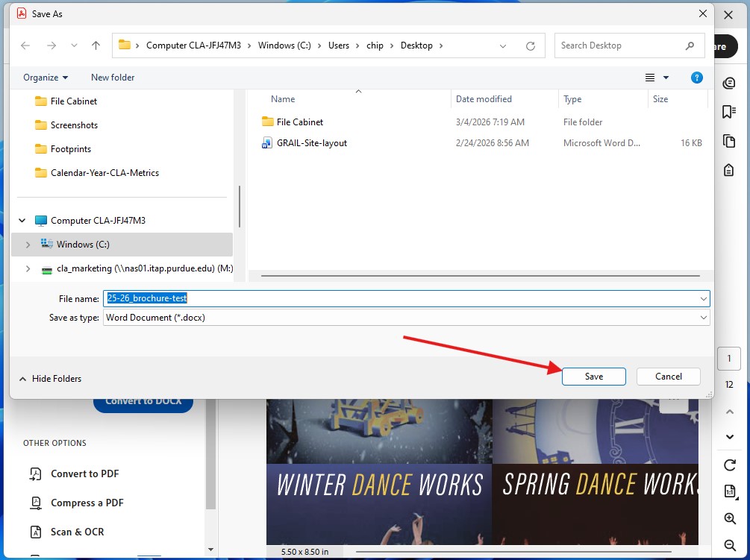Image resolution: width=750 pixels, height=560 pixels.
Task: Select Desktop in the breadcrumb path
Action: click(416, 45)
